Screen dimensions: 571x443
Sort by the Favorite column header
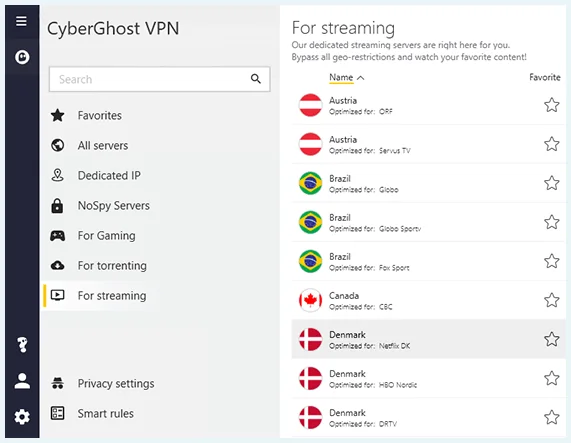click(x=544, y=77)
